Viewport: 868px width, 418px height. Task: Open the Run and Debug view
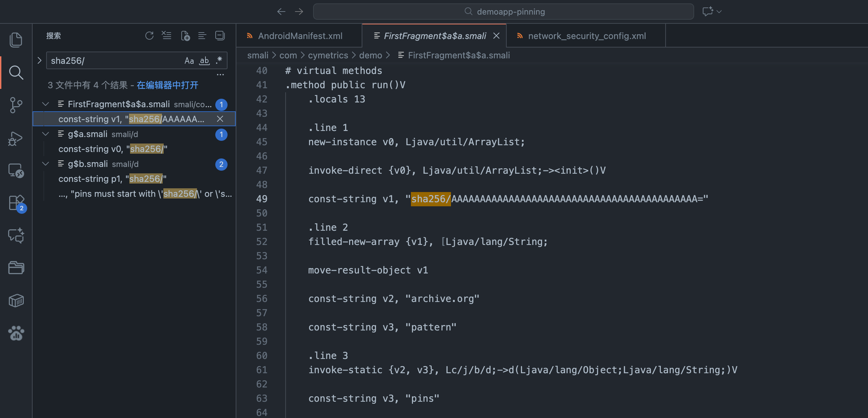(x=16, y=138)
